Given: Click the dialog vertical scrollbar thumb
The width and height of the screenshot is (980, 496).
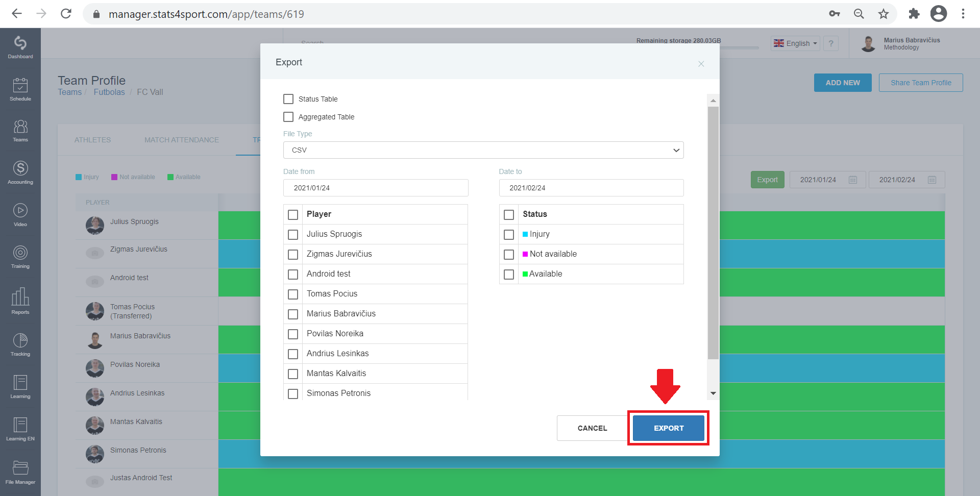Looking at the screenshot, I should click(x=713, y=233).
